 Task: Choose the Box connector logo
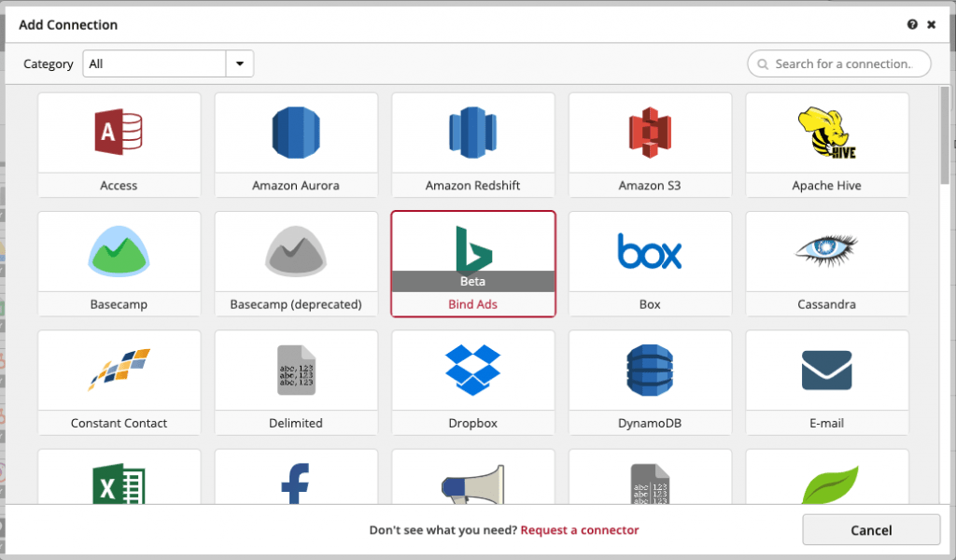click(650, 251)
